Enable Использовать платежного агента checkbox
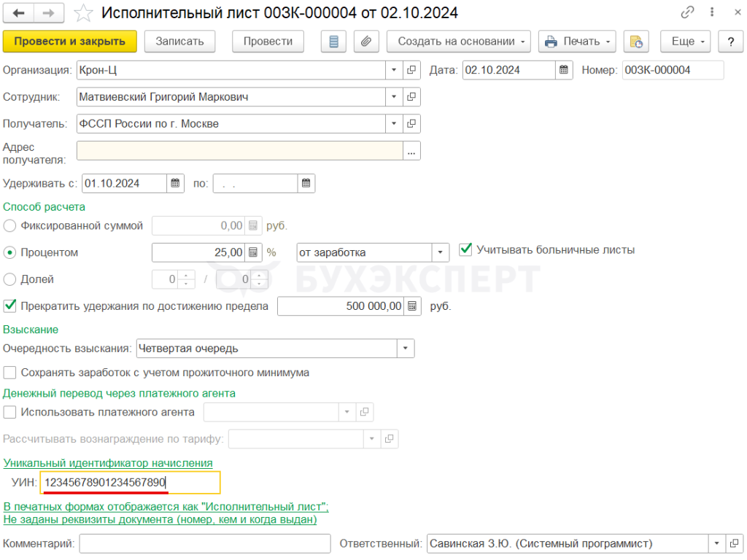Screen dimensions: 747x560 coord(10,412)
